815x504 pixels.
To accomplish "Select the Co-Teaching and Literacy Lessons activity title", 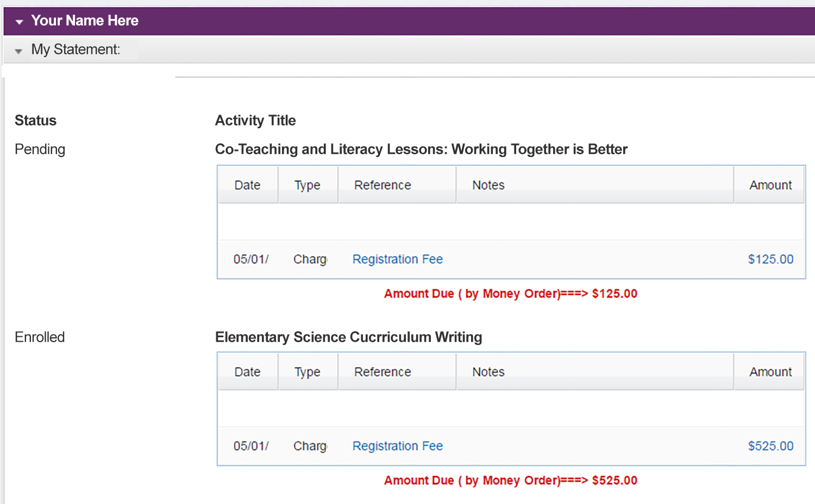I will click(421, 149).
